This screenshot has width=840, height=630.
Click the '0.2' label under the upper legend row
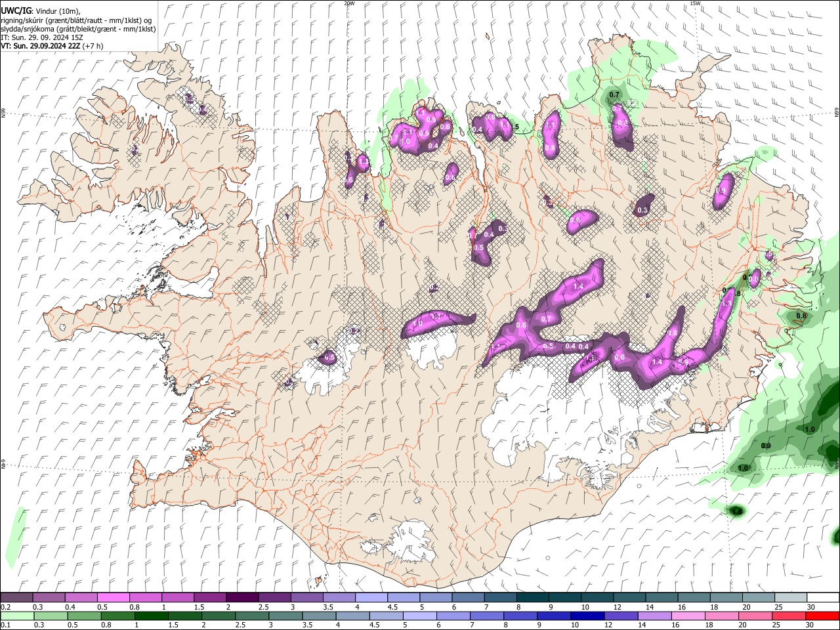coord(5,607)
